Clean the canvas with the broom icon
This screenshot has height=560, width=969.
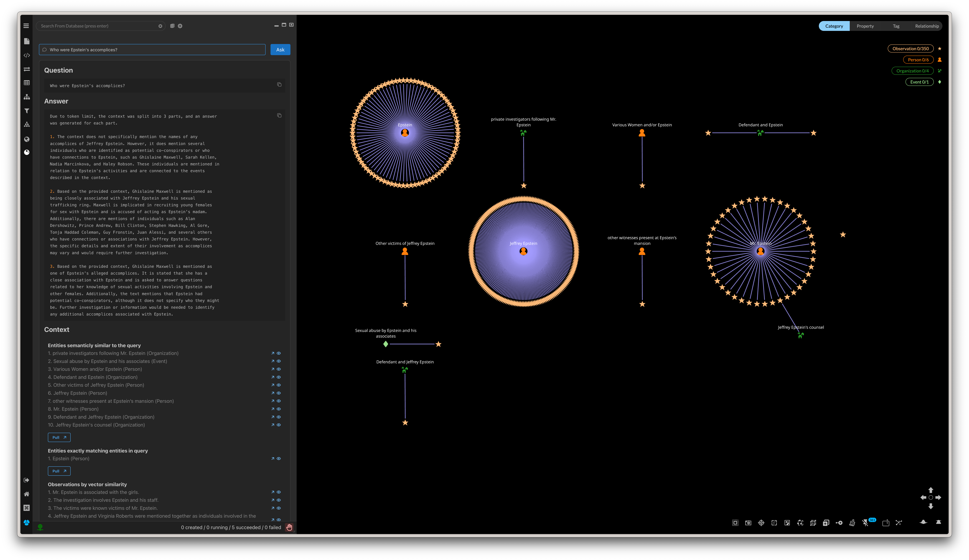tap(852, 523)
